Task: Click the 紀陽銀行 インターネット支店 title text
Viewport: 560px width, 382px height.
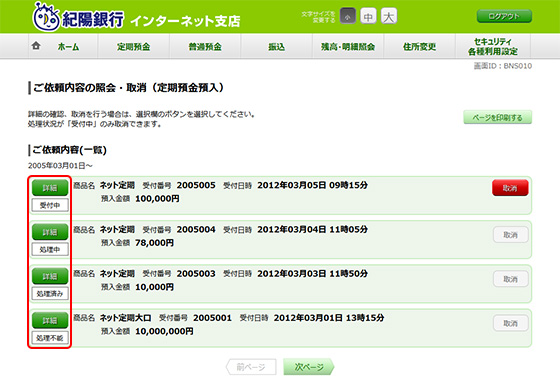Action: [x=151, y=20]
